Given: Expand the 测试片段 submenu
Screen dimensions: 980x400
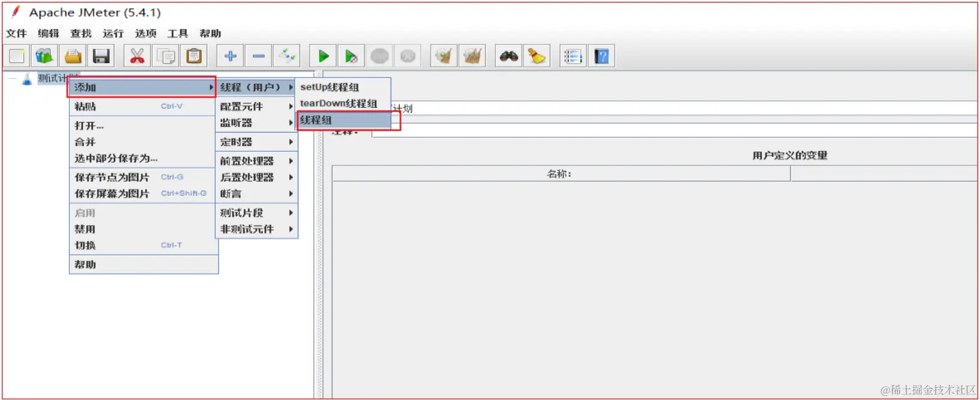Looking at the screenshot, I should (256, 212).
